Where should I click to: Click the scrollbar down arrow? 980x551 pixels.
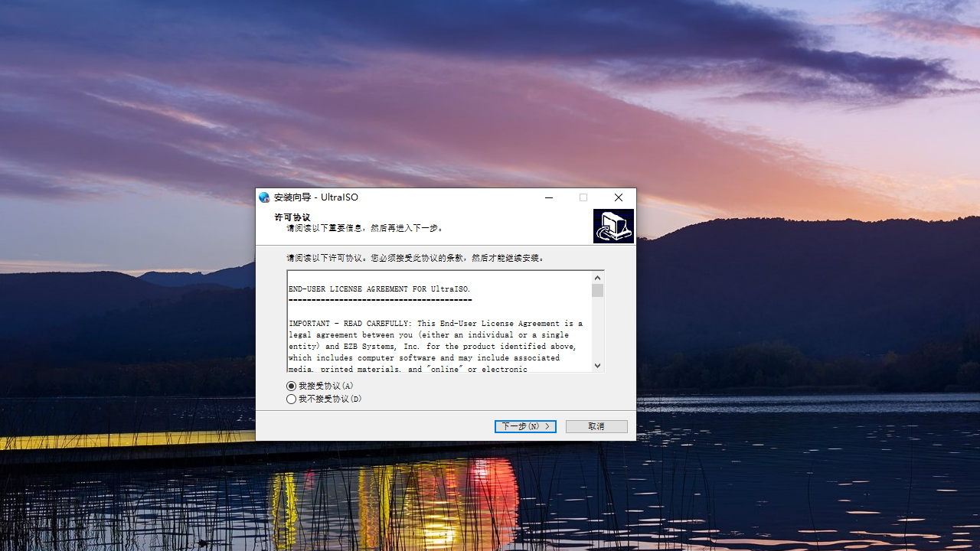point(597,365)
